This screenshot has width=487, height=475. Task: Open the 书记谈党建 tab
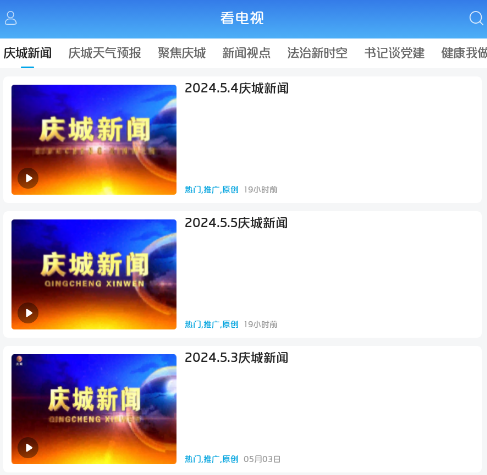(394, 53)
